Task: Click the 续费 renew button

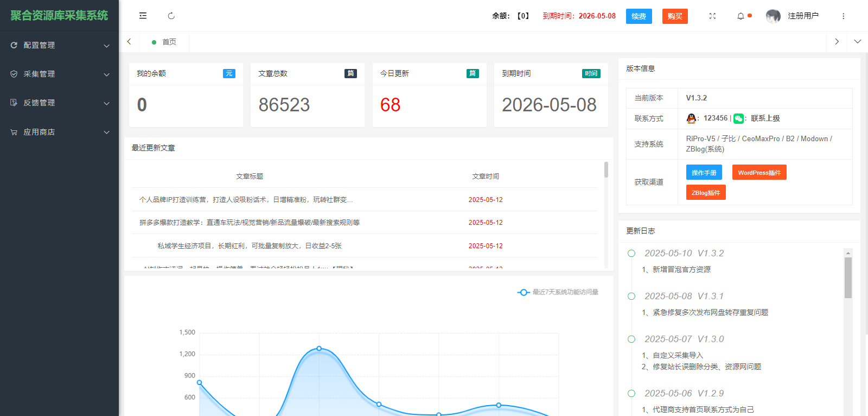Action: pos(639,16)
